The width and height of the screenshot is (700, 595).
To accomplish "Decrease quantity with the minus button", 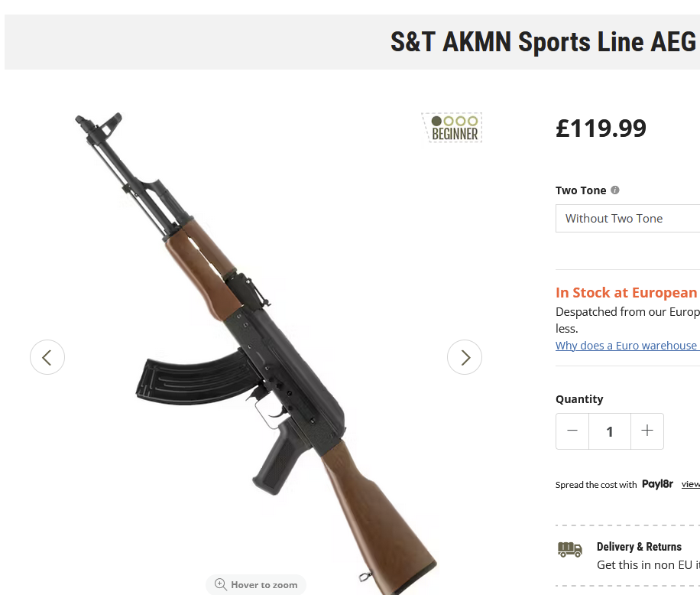I will [x=572, y=431].
